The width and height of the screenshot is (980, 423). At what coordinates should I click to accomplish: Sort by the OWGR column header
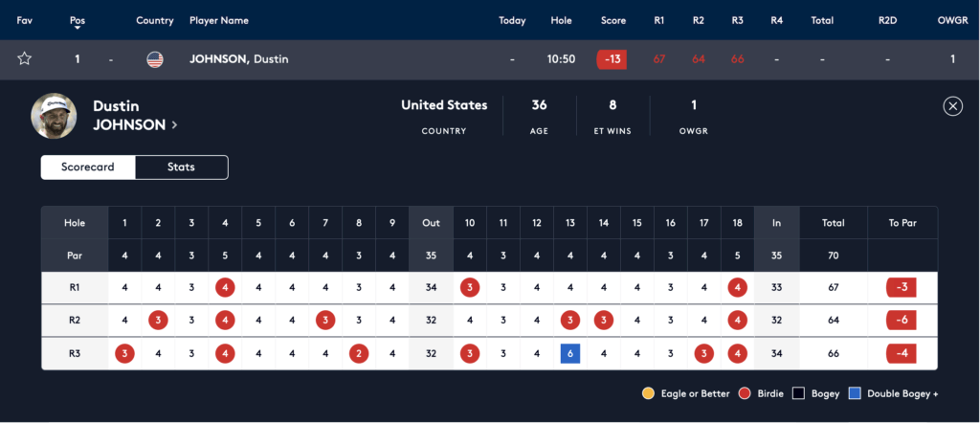coord(952,20)
